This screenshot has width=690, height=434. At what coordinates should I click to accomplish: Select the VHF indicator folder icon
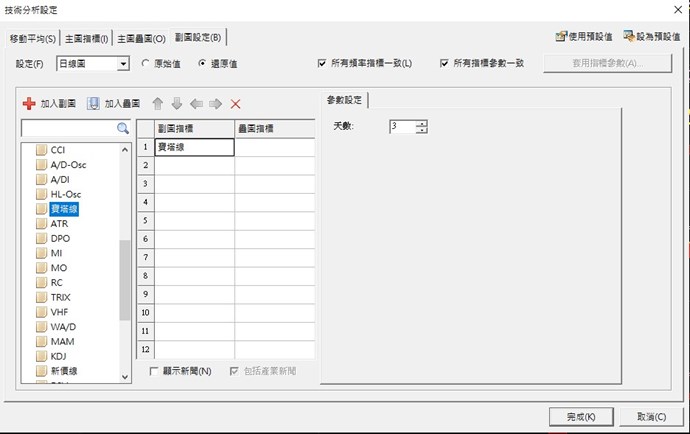41,312
